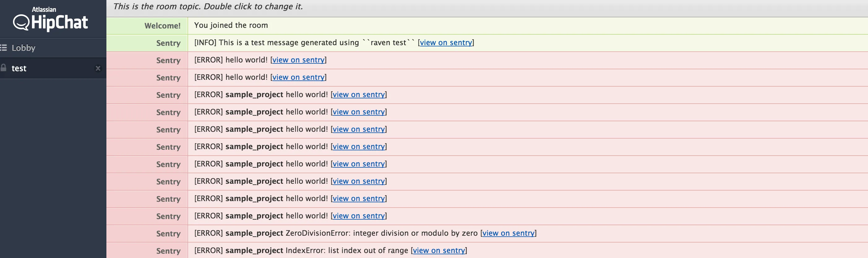Open the Lobby tab in sidebar
This screenshot has height=258, width=868.
pos(23,48)
